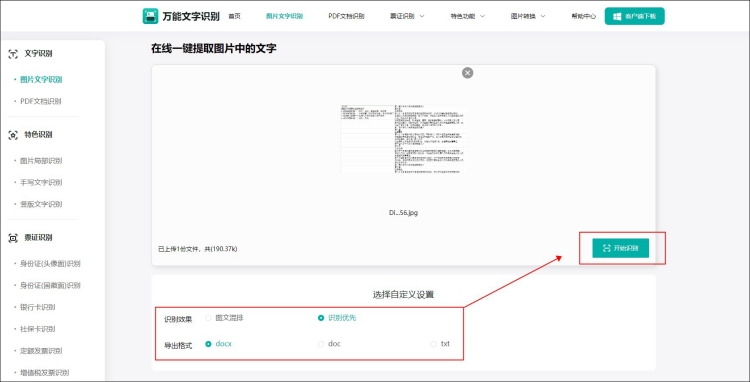The image size is (750, 382).
Task: Remove uploaded file with the gray X icon
Action: pos(468,73)
